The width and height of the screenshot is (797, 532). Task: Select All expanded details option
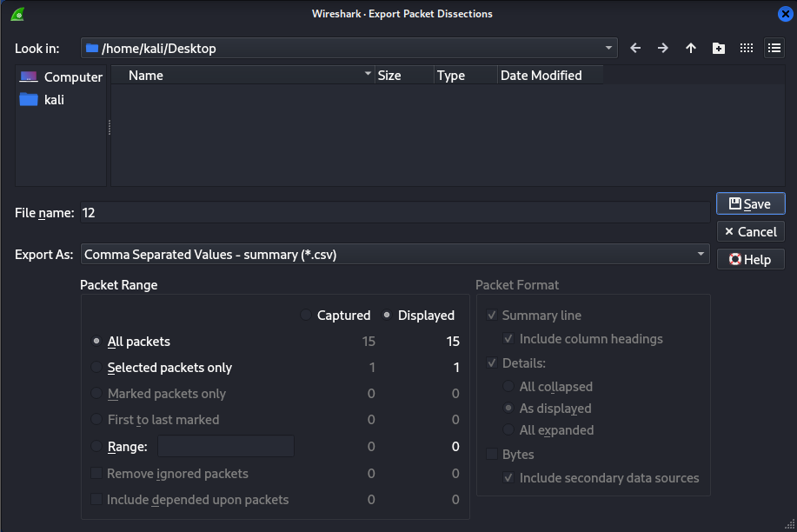click(508, 430)
